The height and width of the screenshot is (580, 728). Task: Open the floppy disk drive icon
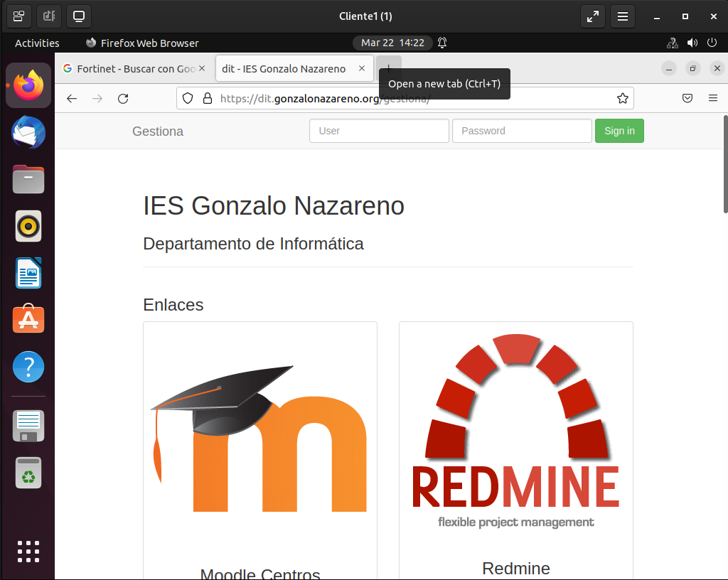click(x=28, y=426)
